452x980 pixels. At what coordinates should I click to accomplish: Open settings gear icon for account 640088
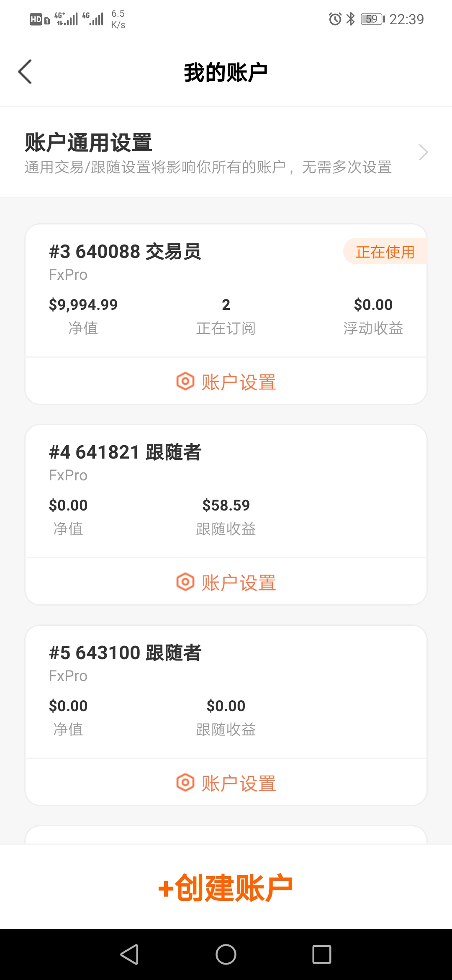point(185,381)
